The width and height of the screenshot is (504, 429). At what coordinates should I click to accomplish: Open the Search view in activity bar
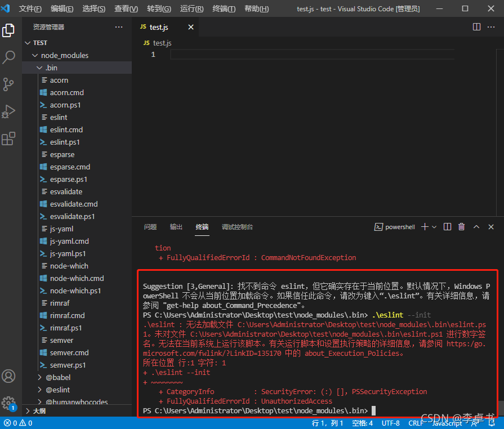tap(8, 57)
